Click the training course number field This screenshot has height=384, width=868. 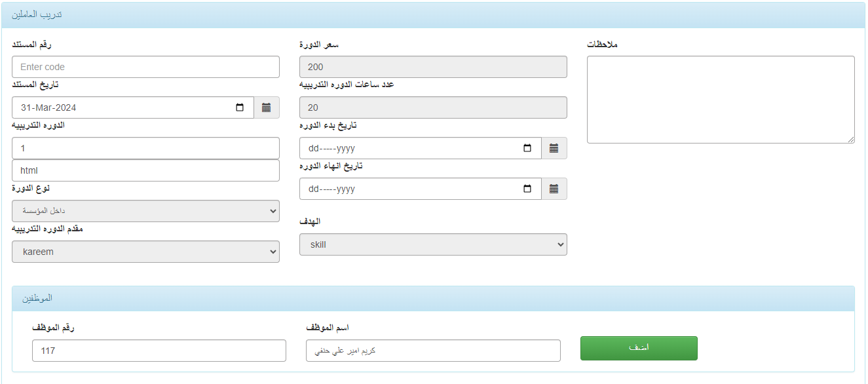tap(145, 148)
